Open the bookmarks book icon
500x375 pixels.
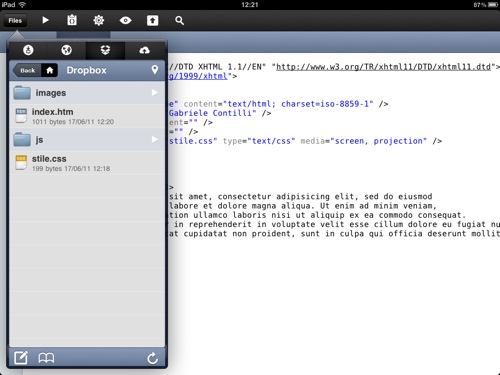tap(46, 358)
